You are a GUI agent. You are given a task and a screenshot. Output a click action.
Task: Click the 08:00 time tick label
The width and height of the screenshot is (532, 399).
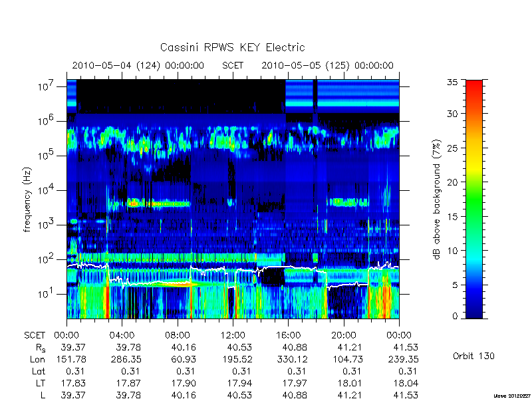178,336
